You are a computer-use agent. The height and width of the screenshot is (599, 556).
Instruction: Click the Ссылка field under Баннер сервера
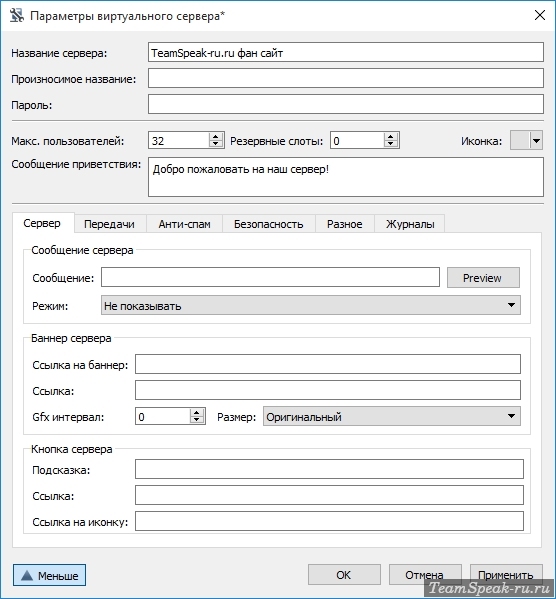point(328,390)
